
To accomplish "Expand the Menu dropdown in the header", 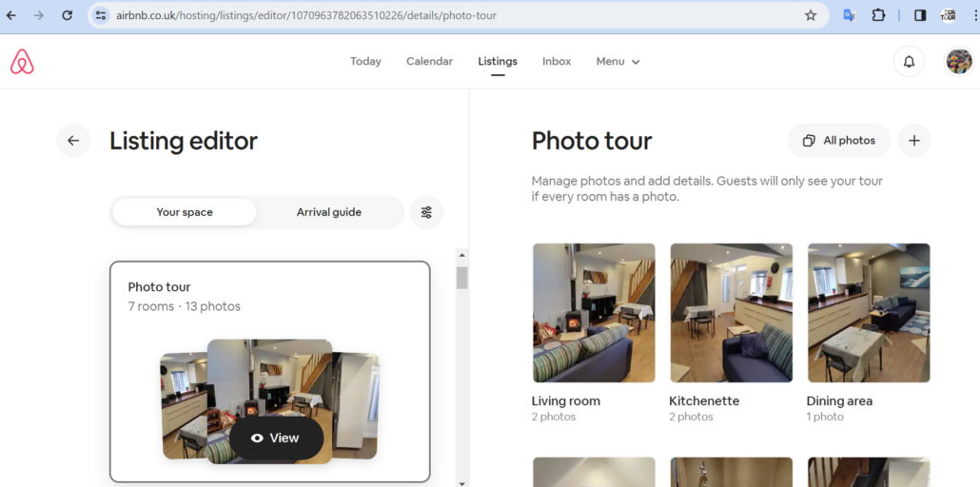I will (x=617, y=62).
